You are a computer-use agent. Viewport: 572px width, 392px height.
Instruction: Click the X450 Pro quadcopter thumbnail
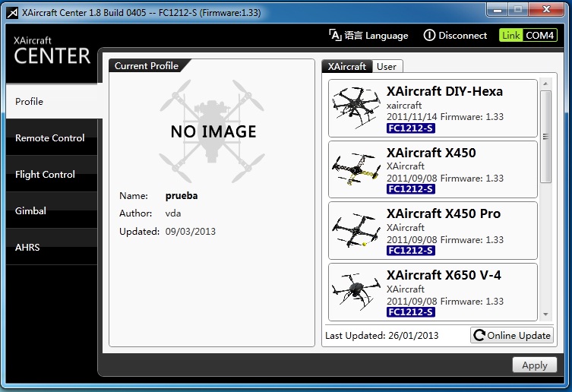point(356,230)
